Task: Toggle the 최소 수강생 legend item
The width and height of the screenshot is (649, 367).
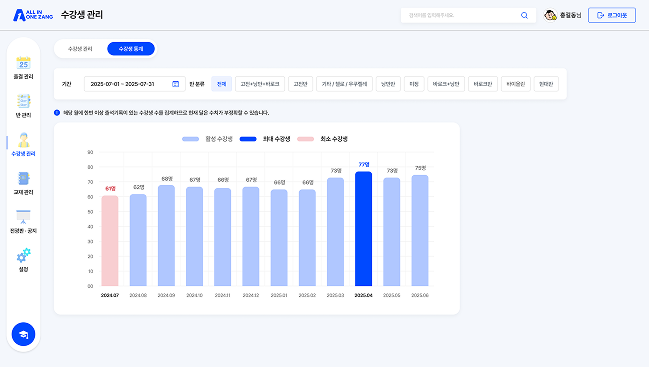Action: pyautogui.click(x=322, y=139)
